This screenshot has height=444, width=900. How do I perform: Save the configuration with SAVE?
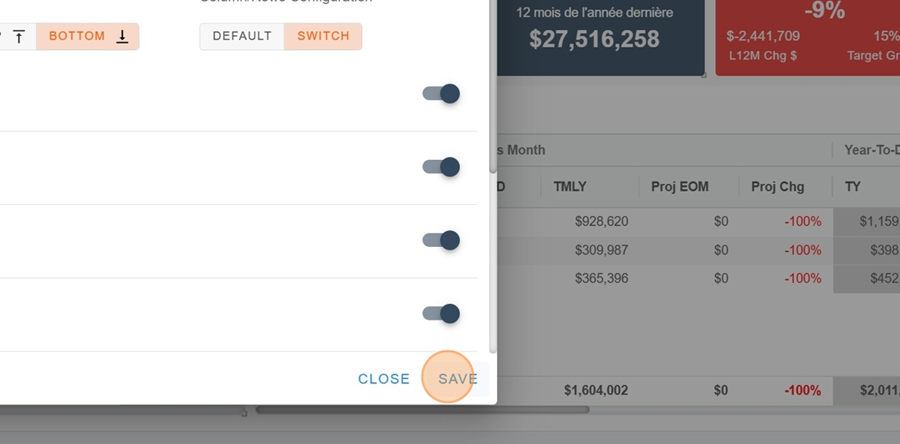(x=457, y=379)
